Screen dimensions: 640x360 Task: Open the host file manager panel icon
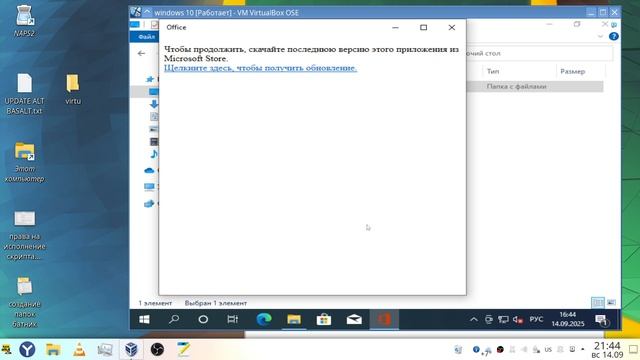pos(53,349)
